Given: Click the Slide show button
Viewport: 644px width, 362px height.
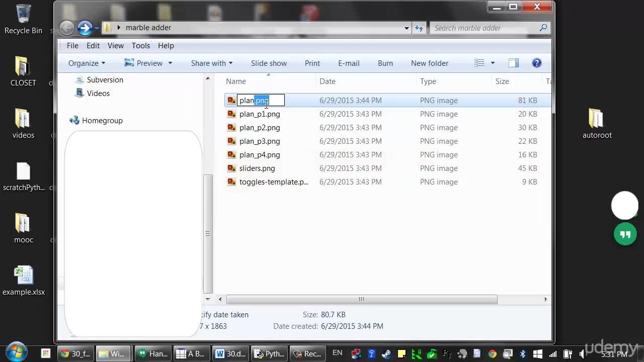Looking at the screenshot, I should click(x=269, y=63).
